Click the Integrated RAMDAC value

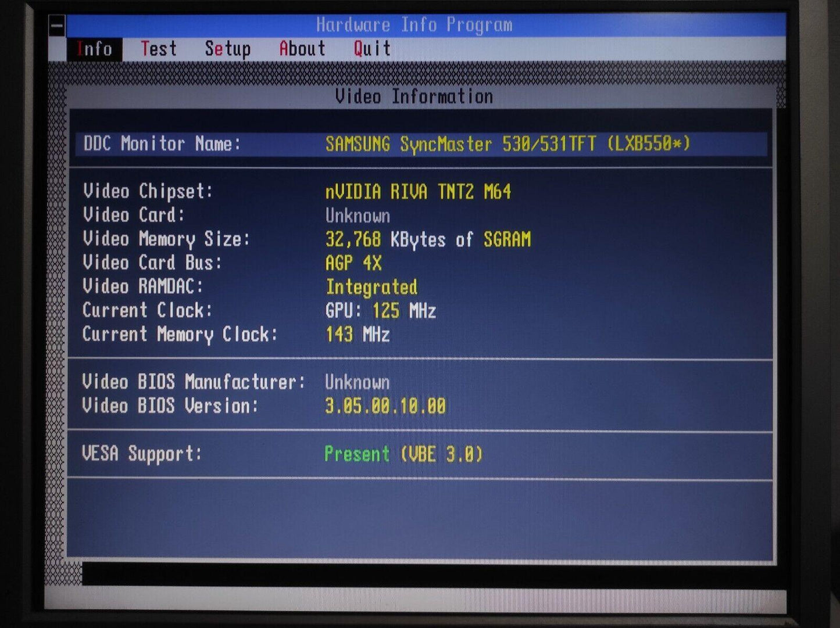point(371,287)
